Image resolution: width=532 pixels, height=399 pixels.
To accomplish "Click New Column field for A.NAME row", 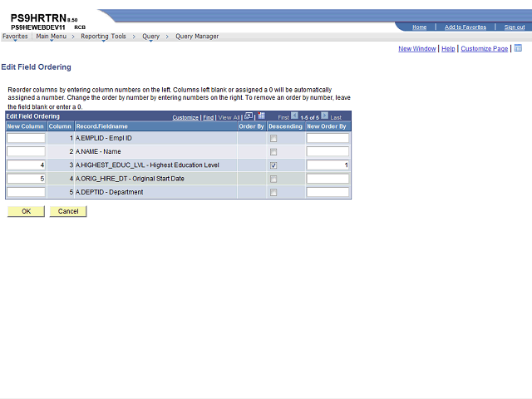I will pos(26,152).
